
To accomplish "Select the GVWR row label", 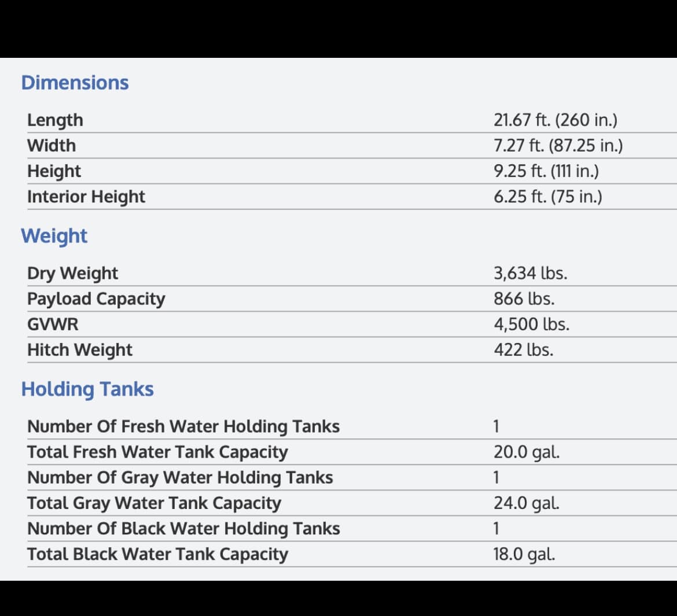I will click(53, 324).
